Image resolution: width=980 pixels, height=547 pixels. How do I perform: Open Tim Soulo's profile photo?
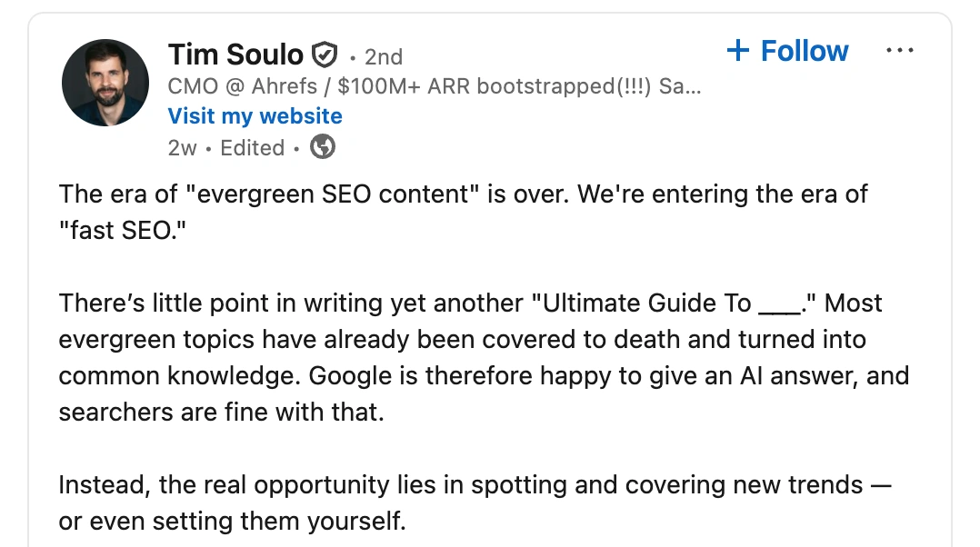coord(105,83)
